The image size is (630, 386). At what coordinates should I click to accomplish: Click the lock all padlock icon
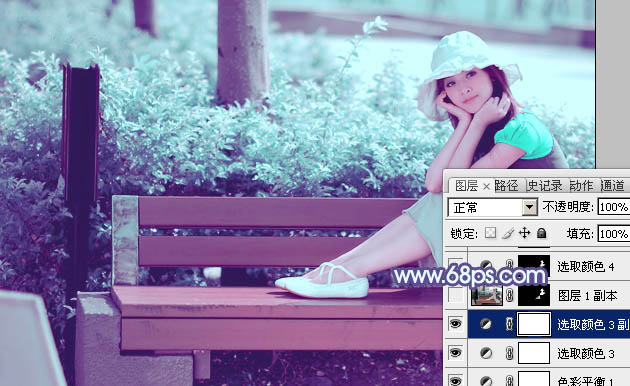coord(542,233)
